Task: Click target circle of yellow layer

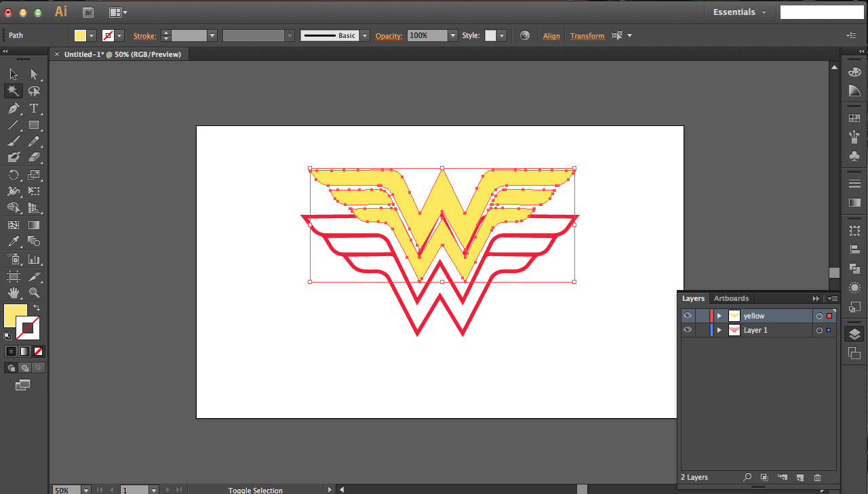Action: pyautogui.click(x=819, y=316)
